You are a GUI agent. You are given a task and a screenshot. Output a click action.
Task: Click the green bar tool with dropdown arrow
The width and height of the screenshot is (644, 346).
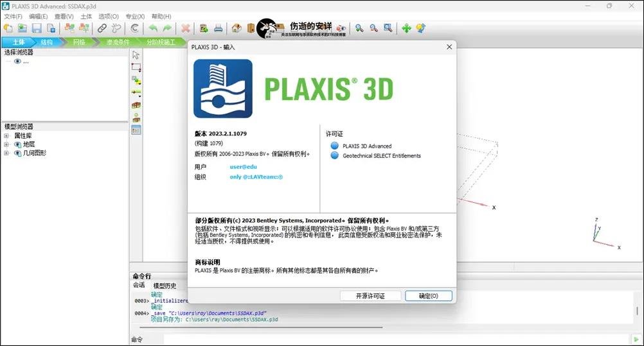136,93
